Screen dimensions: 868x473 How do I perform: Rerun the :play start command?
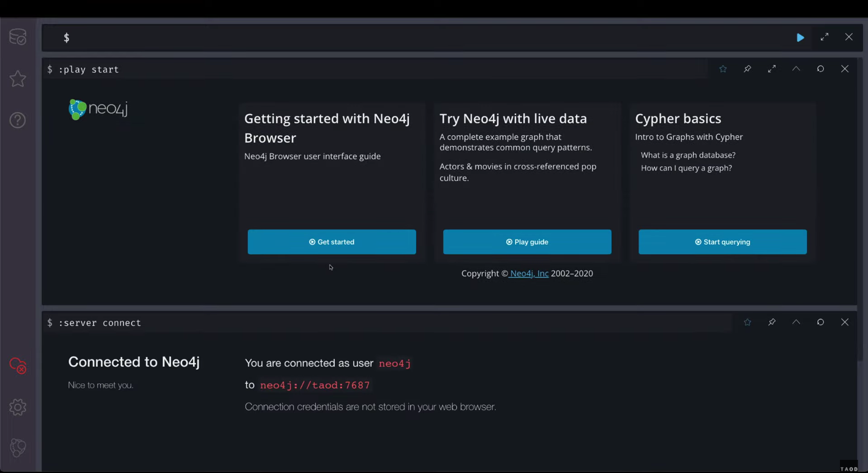[x=821, y=69]
